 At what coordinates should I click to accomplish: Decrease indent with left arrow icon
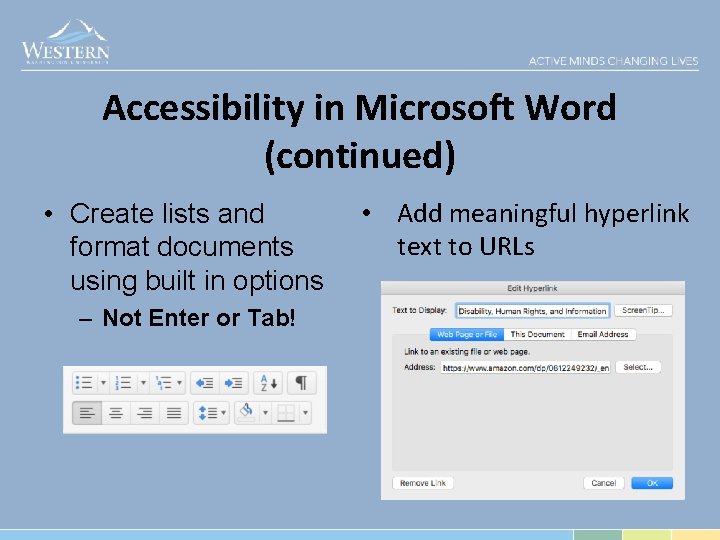tap(205, 383)
